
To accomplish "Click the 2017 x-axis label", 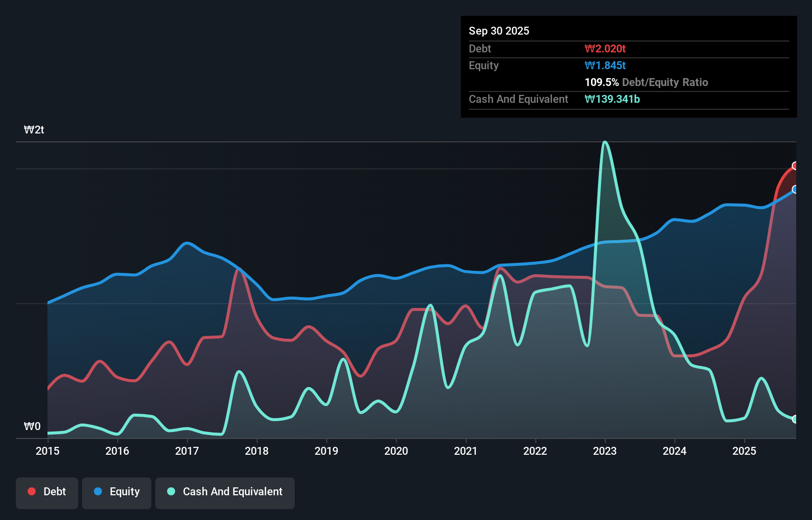I will 187,451.
